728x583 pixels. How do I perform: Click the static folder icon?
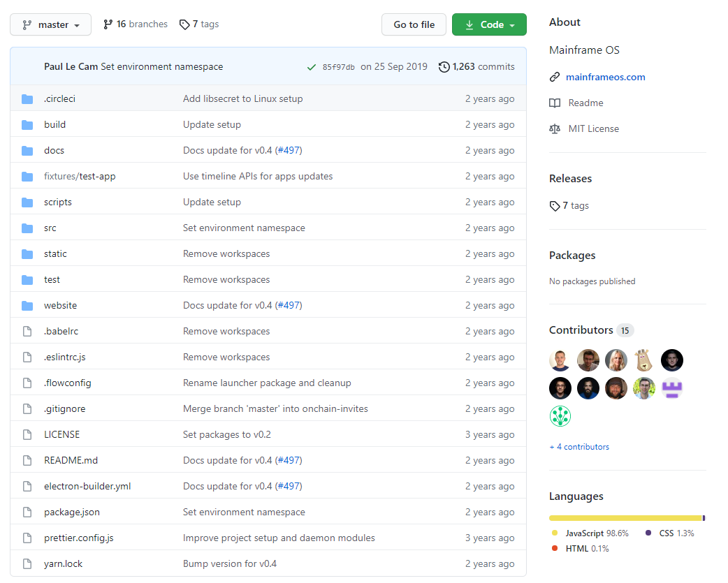tap(27, 253)
